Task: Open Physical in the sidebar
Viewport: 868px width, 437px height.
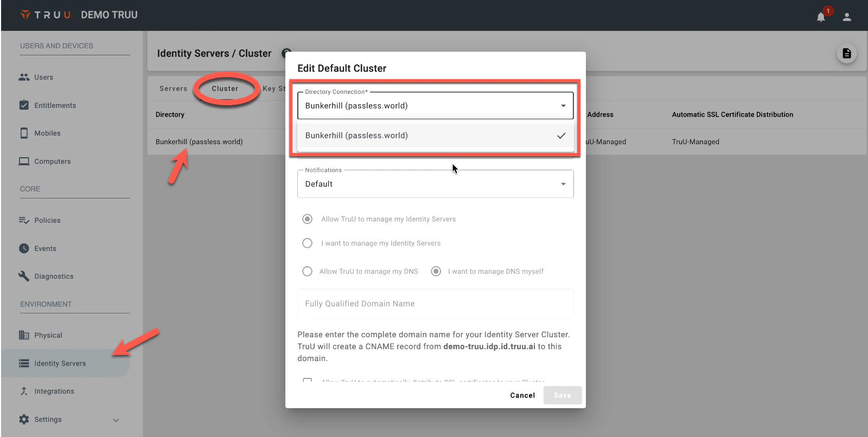Action: pos(48,336)
